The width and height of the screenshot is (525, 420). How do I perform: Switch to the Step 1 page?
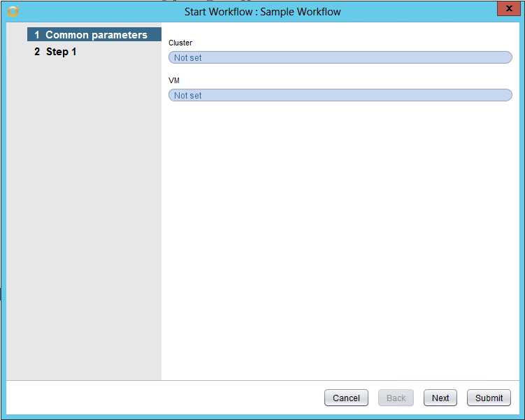point(61,52)
